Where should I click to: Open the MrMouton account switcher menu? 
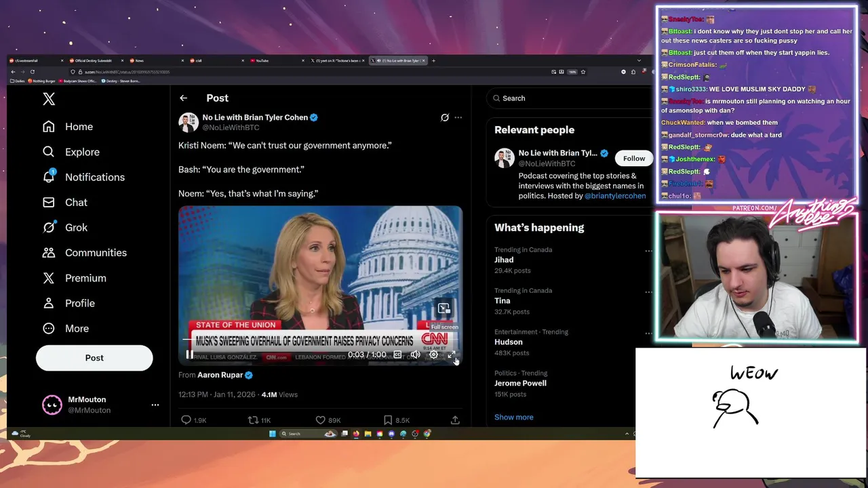100,405
